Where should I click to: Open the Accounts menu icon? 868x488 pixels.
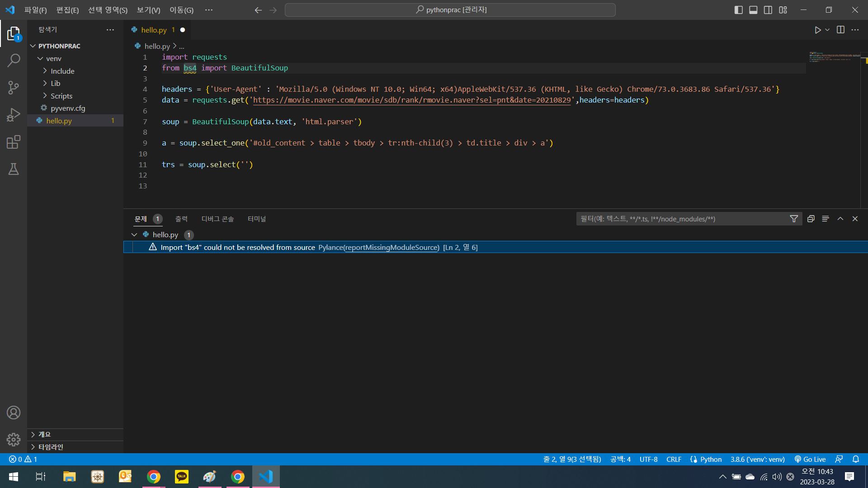14,413
